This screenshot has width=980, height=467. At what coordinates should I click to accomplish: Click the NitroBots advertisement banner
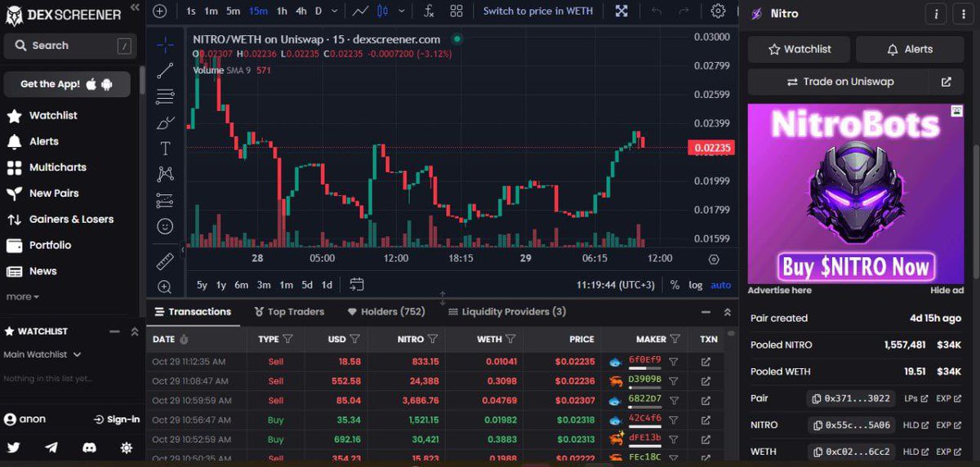[856, 193]
